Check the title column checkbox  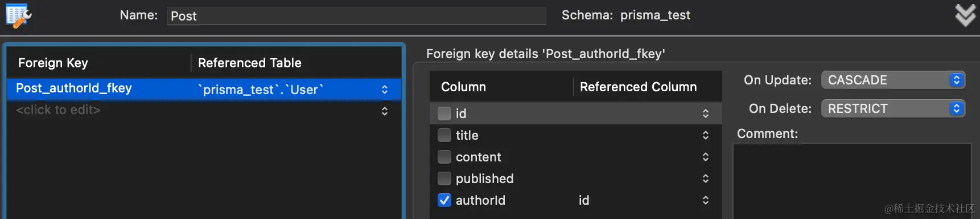(444, 135)
